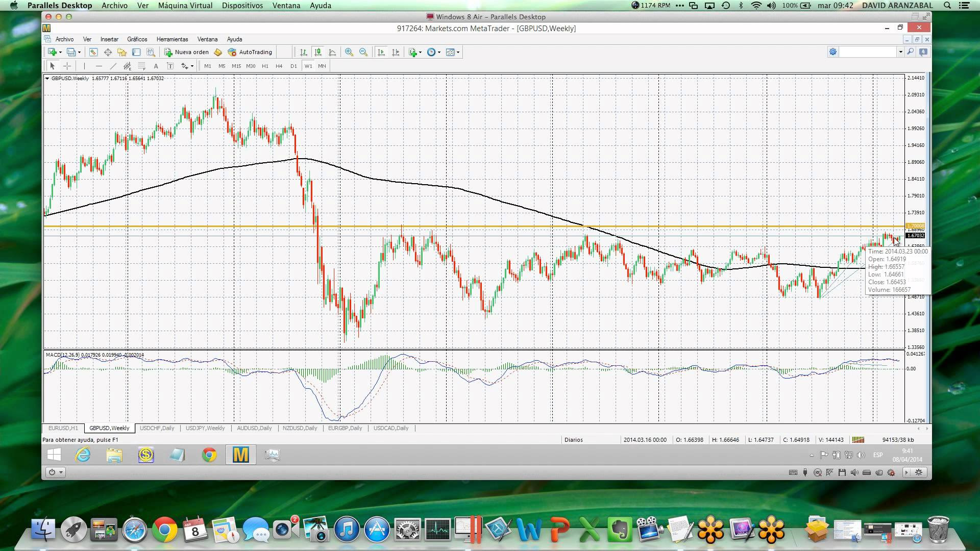
Task: Open the Insertar menu
Action: click(x=109, y=39)
